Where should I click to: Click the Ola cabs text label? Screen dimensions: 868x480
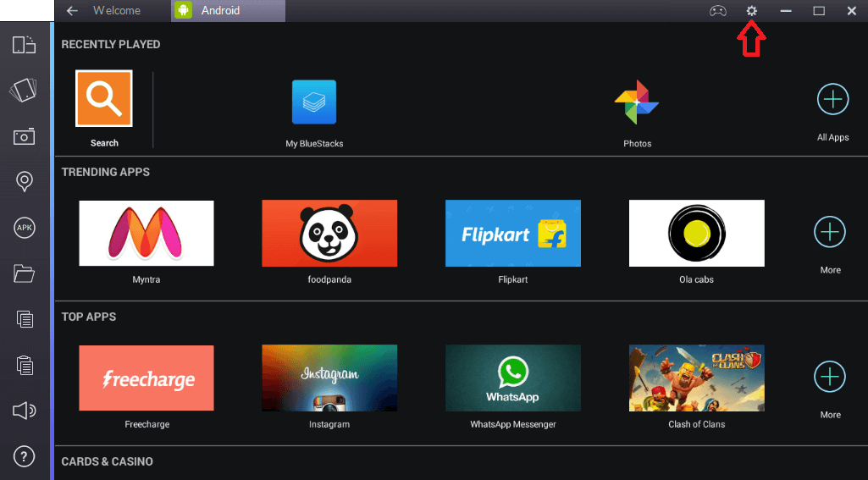click(696, 279)
